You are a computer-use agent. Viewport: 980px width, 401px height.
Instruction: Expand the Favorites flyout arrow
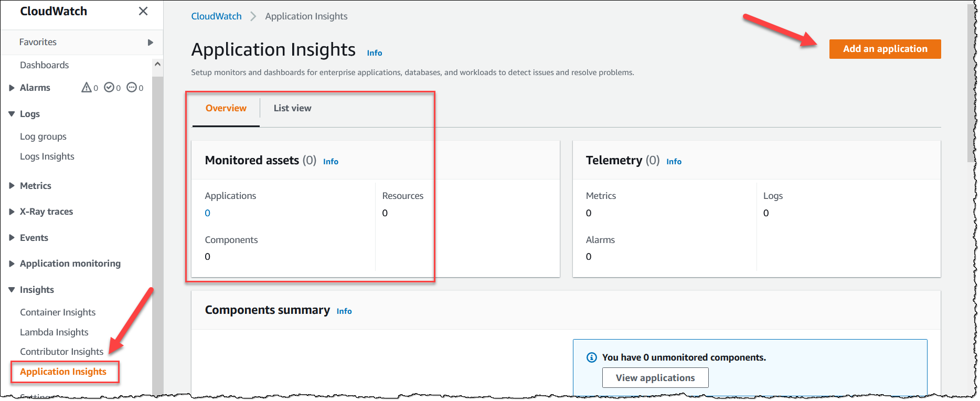(151, 43)
